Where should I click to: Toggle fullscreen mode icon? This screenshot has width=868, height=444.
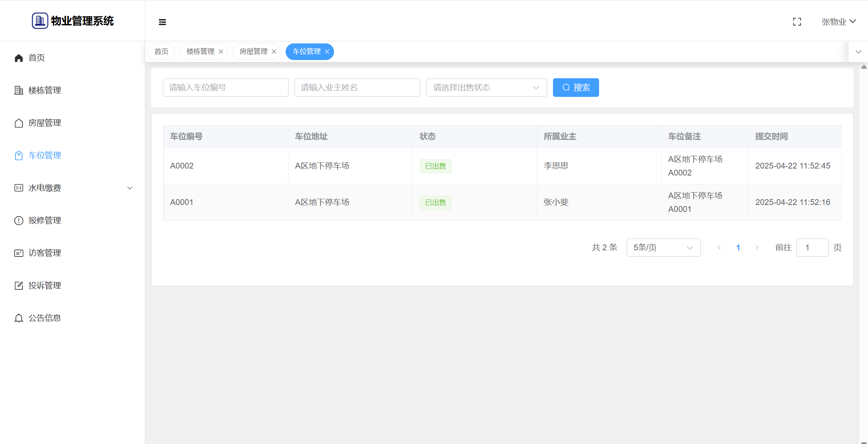[x=797, y=22]
